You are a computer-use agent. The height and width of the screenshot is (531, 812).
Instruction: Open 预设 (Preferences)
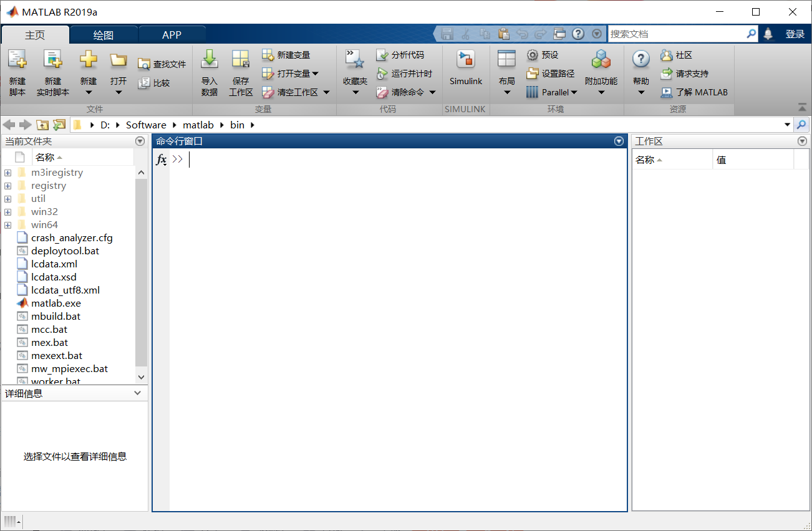coord(541,55)
